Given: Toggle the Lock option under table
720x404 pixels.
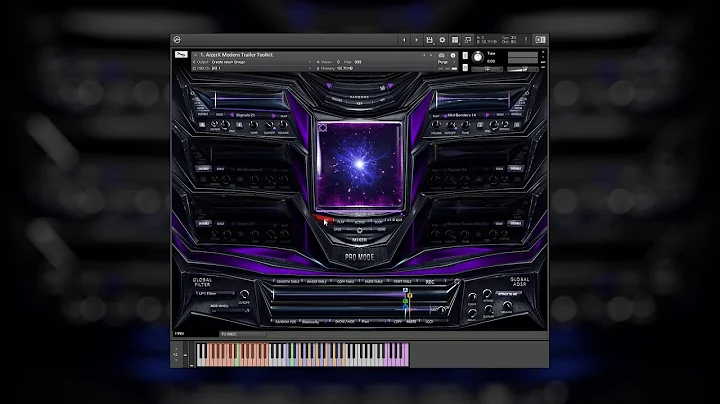Looking at the screenshot, I should point(429,322).
